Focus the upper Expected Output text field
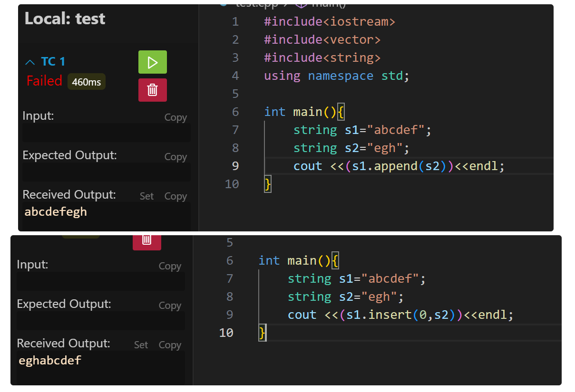Screen dimensions: 575x392 coord(106,172)
